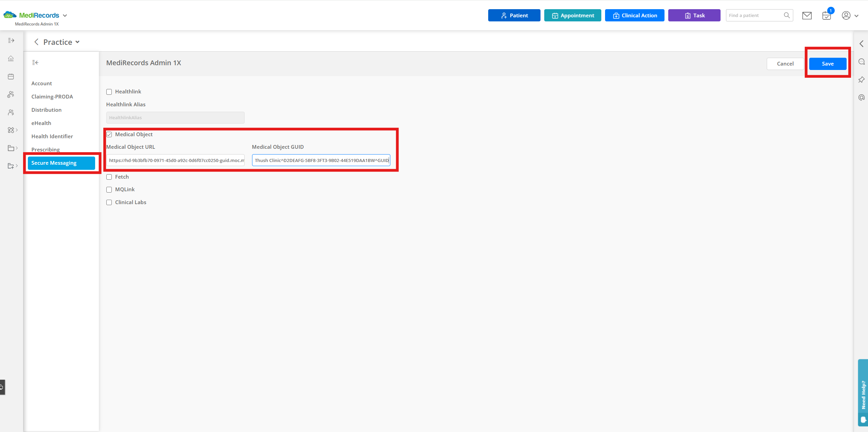Expand the left navigation rail icon

pyautogui.click(x=11, y=40)
